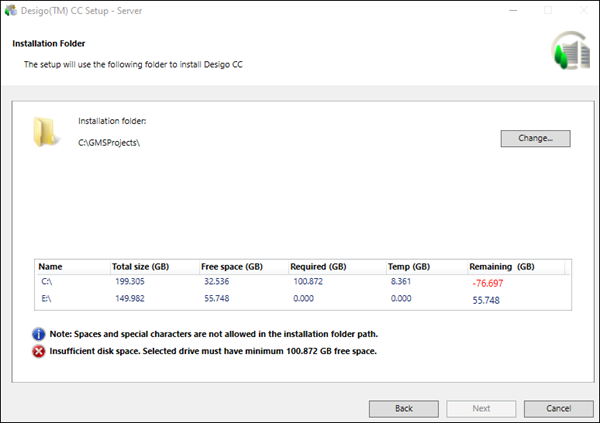Click the Temp (GB) column header
600x423 pixels.
click(x=408, y=267)
